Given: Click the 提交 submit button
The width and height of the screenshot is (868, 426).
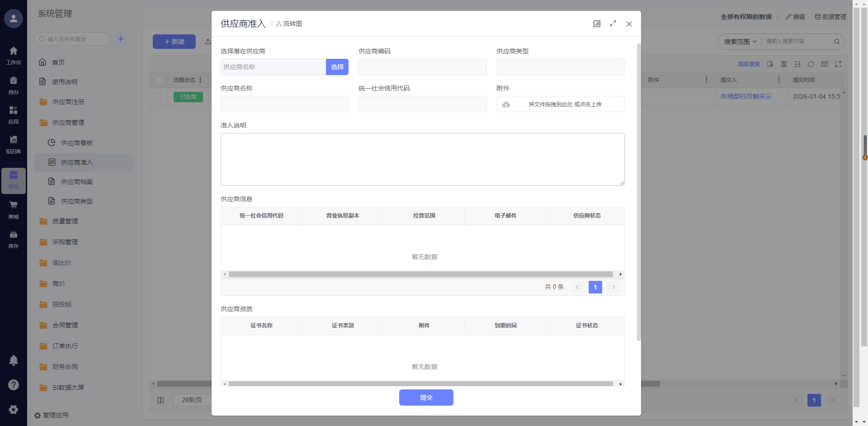Looking at the screenshot, I should (426, 398).
